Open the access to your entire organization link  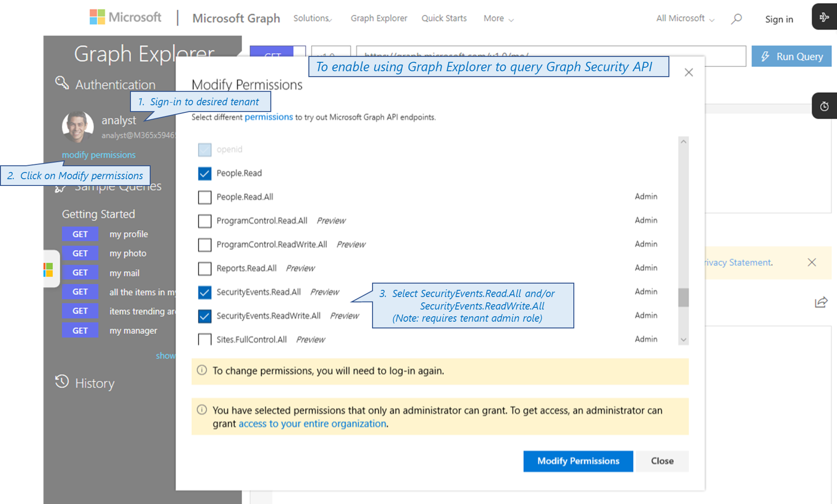[312, 423]
